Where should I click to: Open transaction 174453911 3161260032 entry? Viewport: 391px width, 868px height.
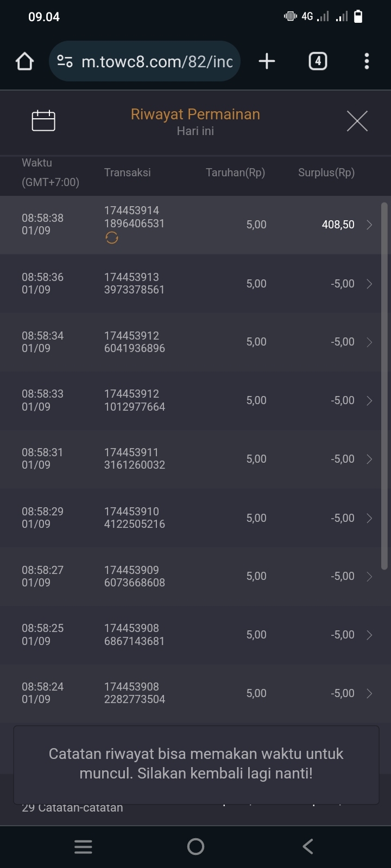click(x=135, y=459)
